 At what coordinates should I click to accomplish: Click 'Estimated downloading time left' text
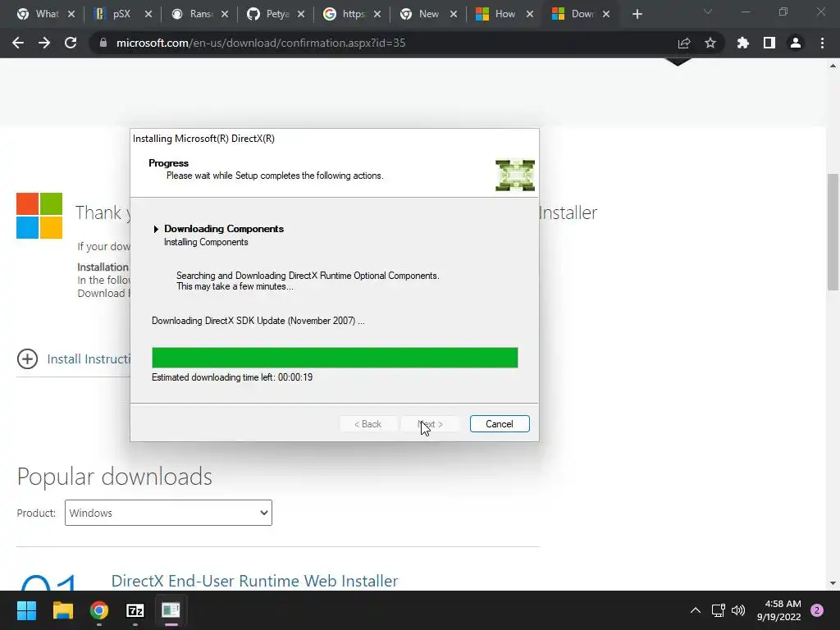pyautogui.click(x=232, y=377)
